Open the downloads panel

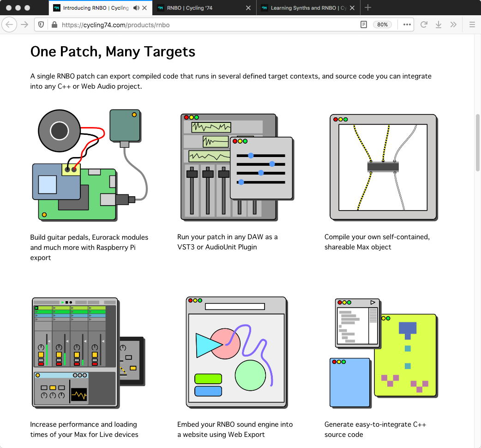pyautogui.click(x=439, y=24)
